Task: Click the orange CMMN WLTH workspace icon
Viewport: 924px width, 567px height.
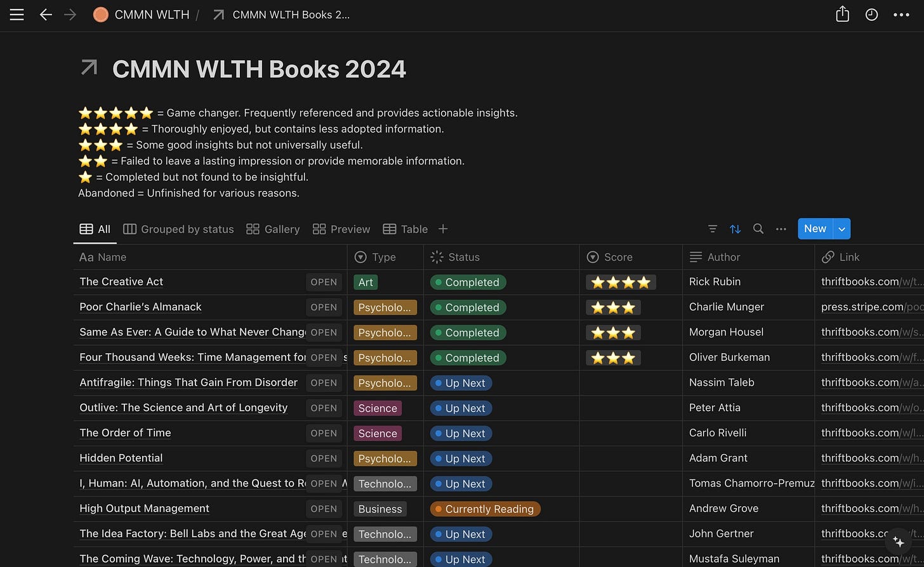Action: pos(100,15)
